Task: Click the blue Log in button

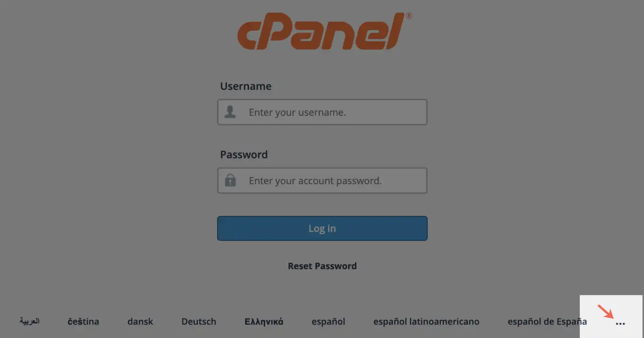Action: pyautogui.click(x=322, y=229)
